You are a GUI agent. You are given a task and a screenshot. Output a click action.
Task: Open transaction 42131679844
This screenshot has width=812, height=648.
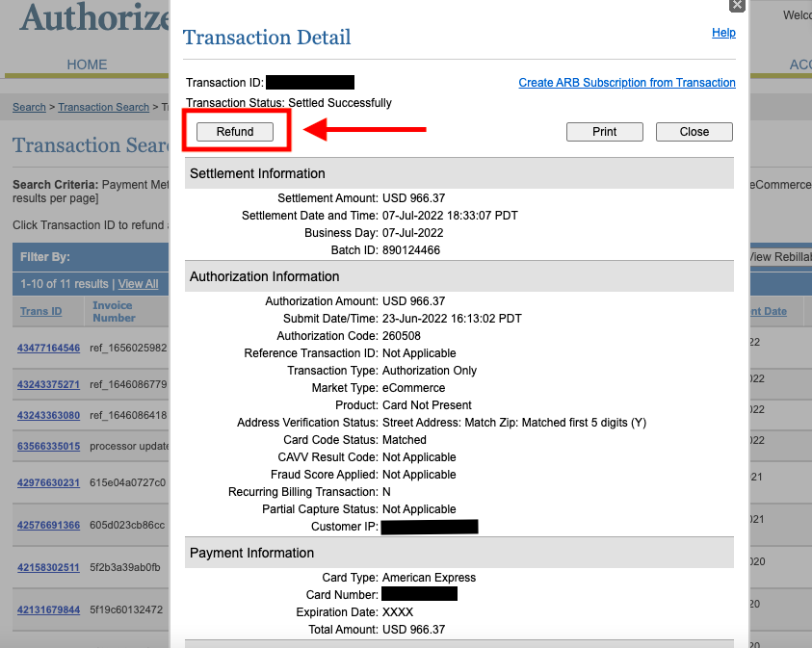pyautogui.click(x=48, y=609)
